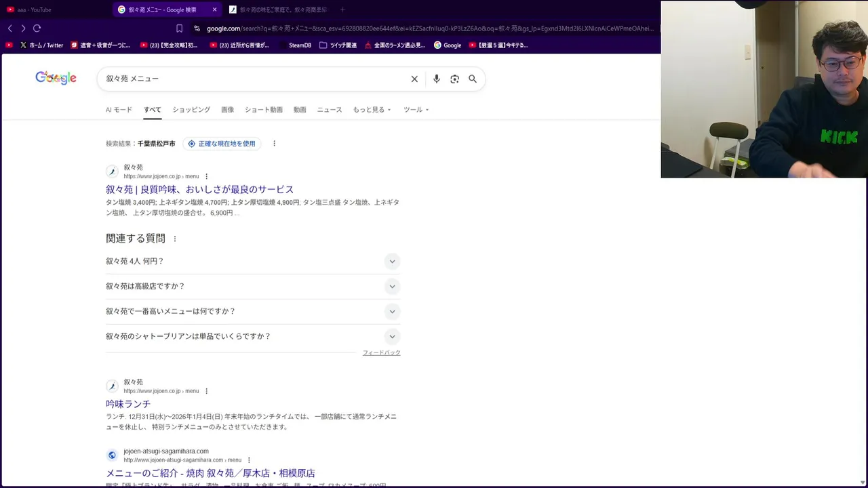
Task: Open the 【鉄道５選】 YouTube bookmark
Action: point(498,45)
